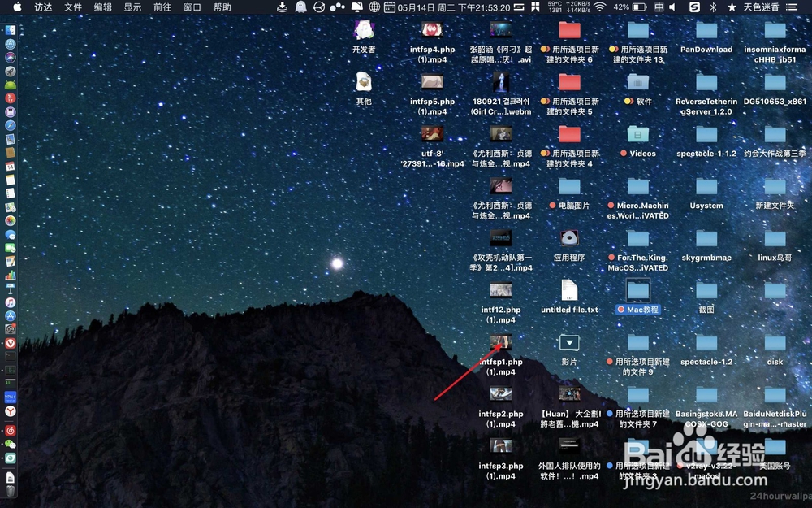Image resolution: width=812 pixels, height=508 pixels.
Task: Open the 前往 menu
Action: (x=161, y=7)
